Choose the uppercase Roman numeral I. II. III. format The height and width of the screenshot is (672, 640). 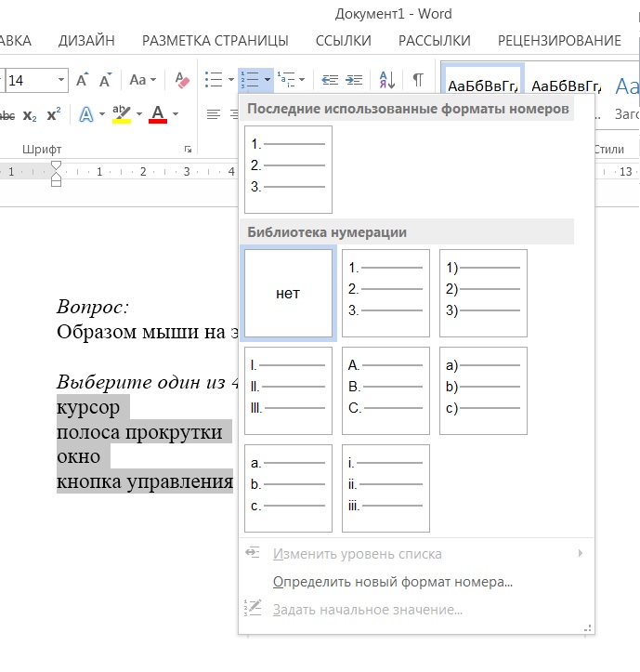coord(288,391)
